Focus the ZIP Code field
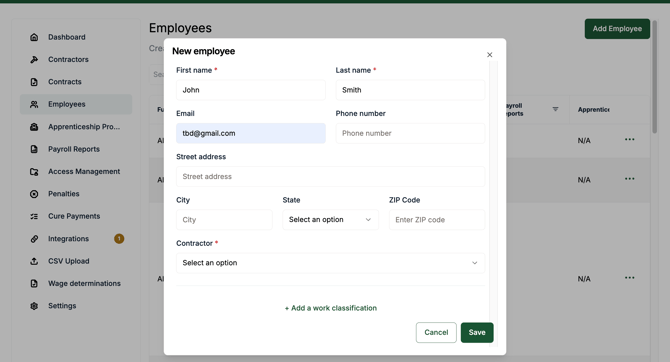Viewport: 670px width, 362px height. tap(437, 220)
